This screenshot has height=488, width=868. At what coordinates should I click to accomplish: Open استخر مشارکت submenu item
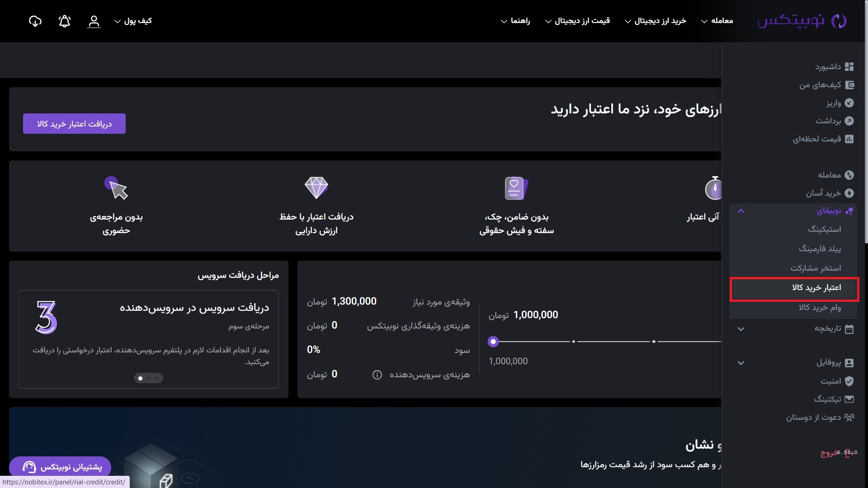click(816, 268)
